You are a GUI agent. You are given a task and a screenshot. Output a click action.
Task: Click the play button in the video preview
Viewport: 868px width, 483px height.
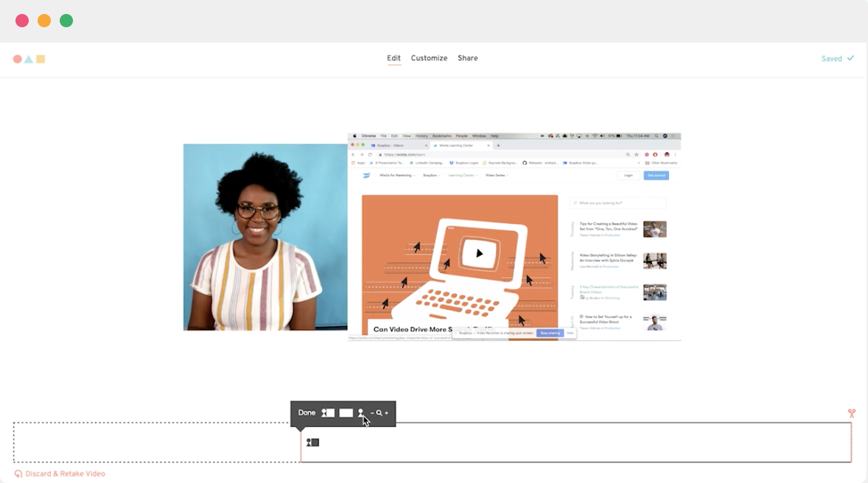point(479,253)
